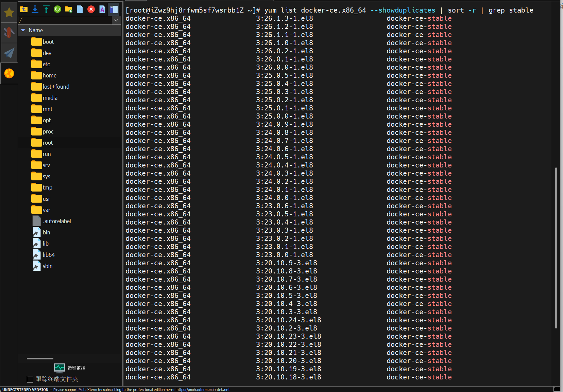Click the boot folder icon
Screen dimensions: 563x392
click(36, 42)
